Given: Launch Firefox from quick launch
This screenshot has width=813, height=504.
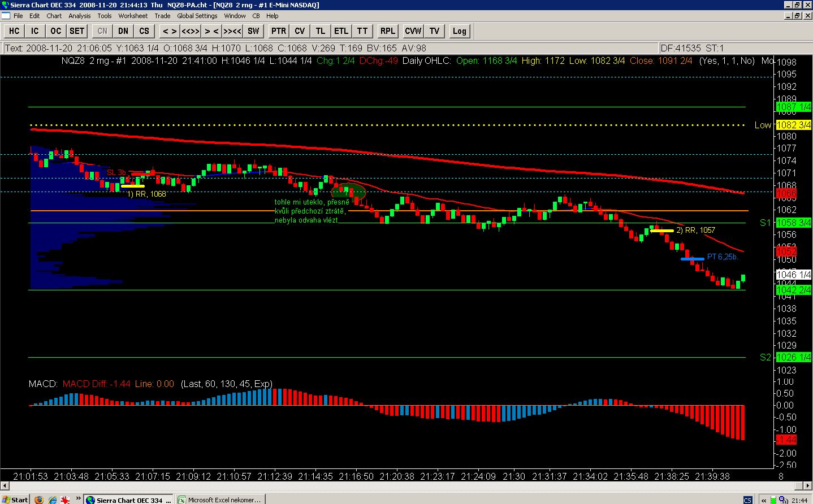Looking at the screenshot, I should (38, 499).
